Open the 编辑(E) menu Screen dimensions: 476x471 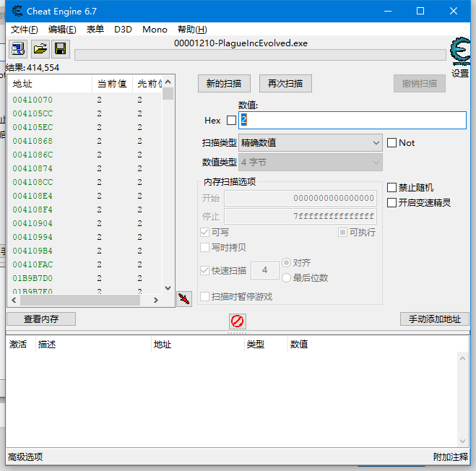62,30
